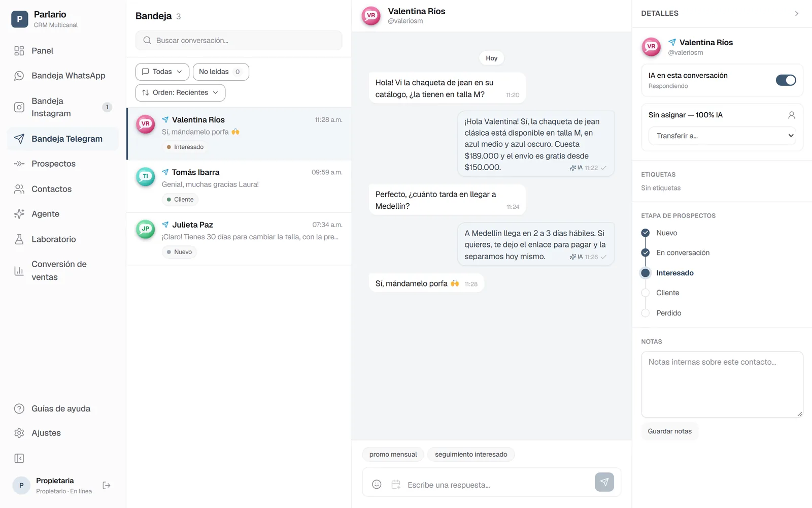Image resolution: width=812 pixels, height=508 pixels.
Task: Select the Cliente prospect stage
Action: coord(660,293)
